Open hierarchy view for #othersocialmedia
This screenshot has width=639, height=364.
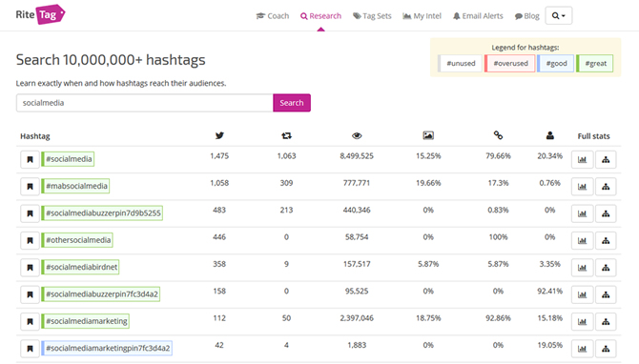606,241
